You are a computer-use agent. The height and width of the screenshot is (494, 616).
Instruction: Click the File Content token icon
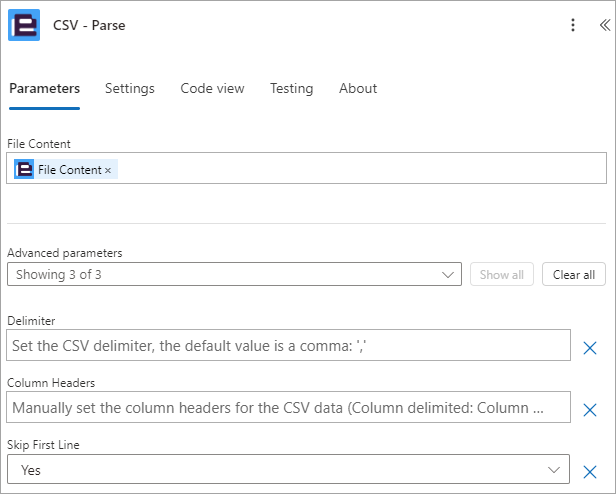24,169
